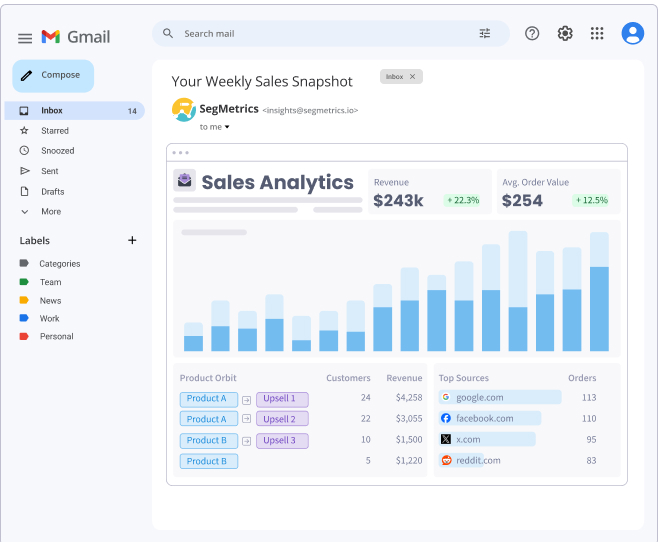Click the search filter options icon
Screen dimensions: 658x542
pos(485,33)
